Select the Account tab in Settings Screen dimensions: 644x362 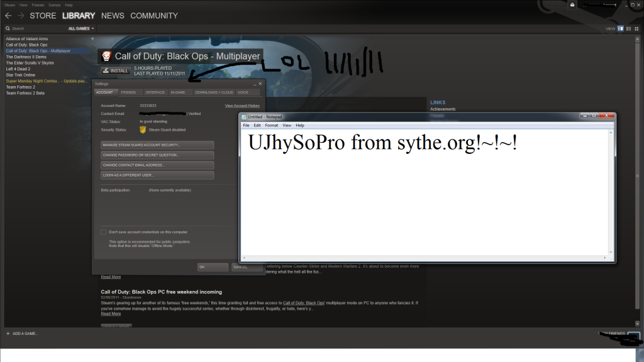(x=105, y=92)
